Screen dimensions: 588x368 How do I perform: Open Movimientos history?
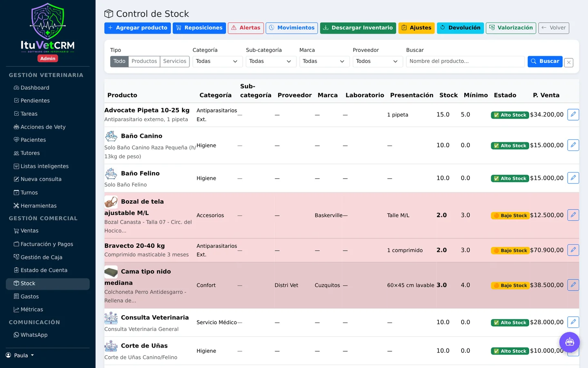(292, 28)
